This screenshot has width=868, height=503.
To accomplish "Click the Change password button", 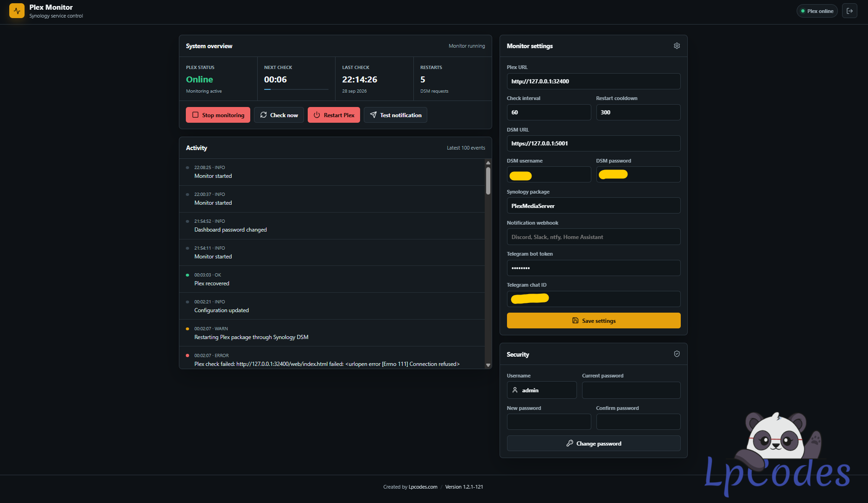I will coord(594,443).
